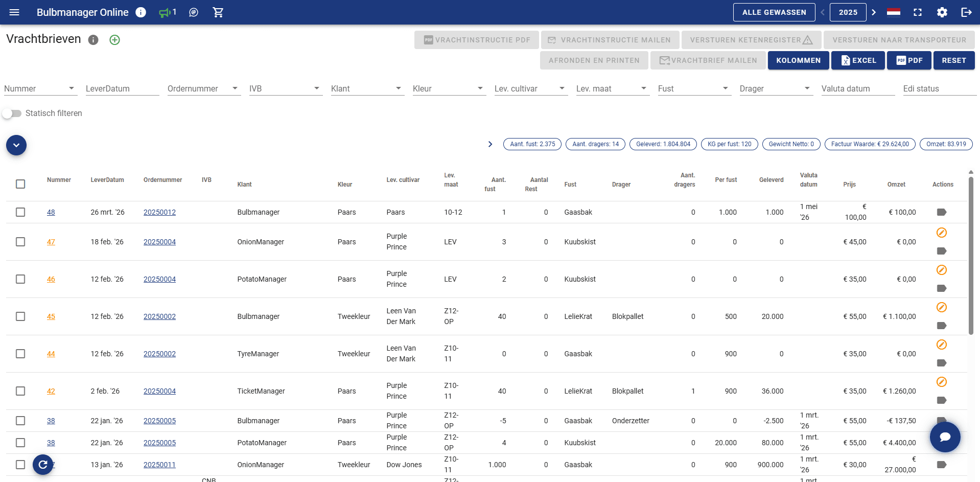Screen dimensions: 980x482
Task: Toggle fullscreen mode icon
Action: (918, 12)
